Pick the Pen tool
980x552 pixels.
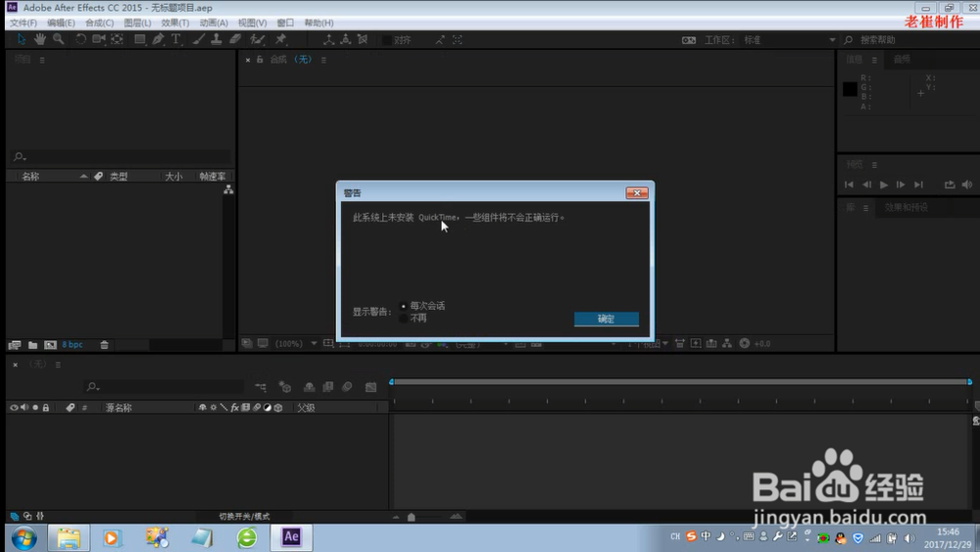coord(158,39)
